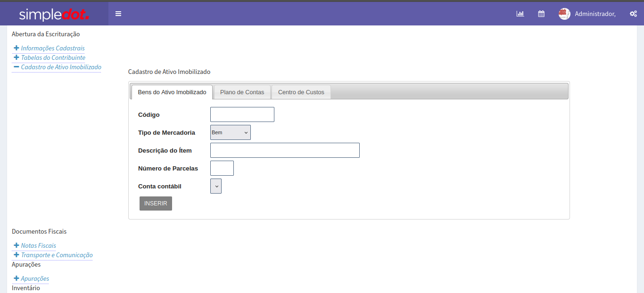Click the Código input field

tap(242, 114)
